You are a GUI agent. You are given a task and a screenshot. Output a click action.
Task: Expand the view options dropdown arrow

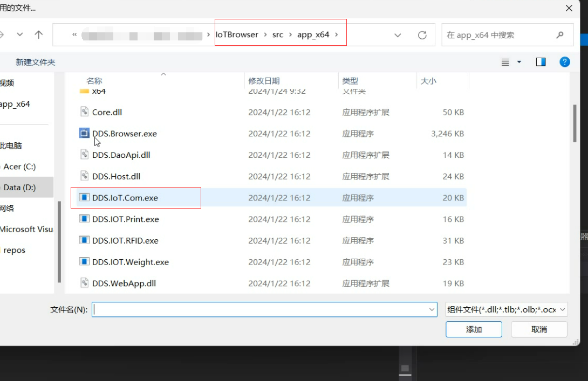pos(519,62)
